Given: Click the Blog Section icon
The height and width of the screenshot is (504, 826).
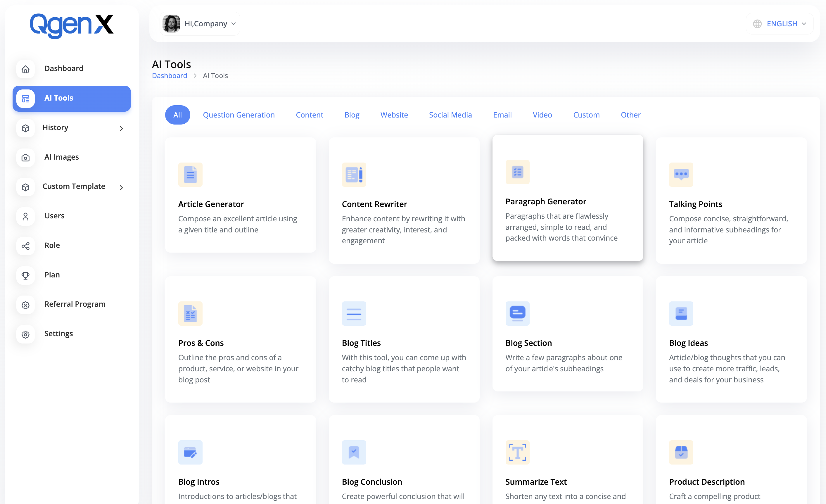Looking at the screenshot, I should tap(517, 313).
